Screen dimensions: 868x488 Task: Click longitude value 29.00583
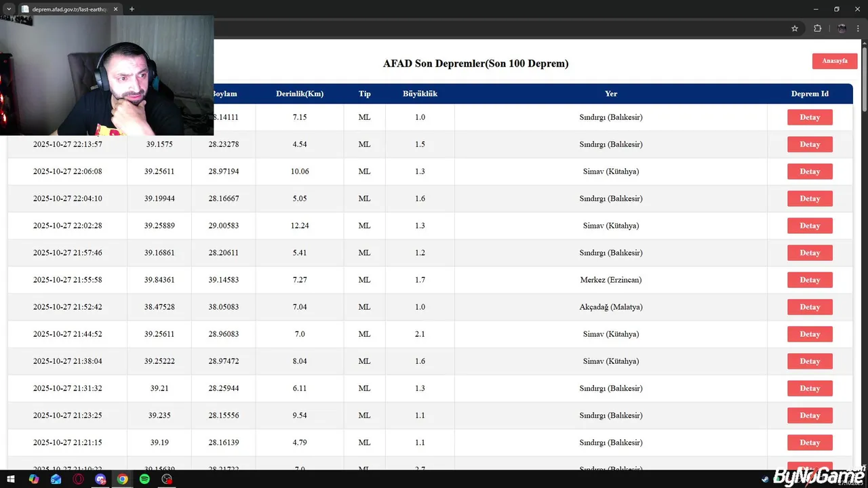pos(224,226)
